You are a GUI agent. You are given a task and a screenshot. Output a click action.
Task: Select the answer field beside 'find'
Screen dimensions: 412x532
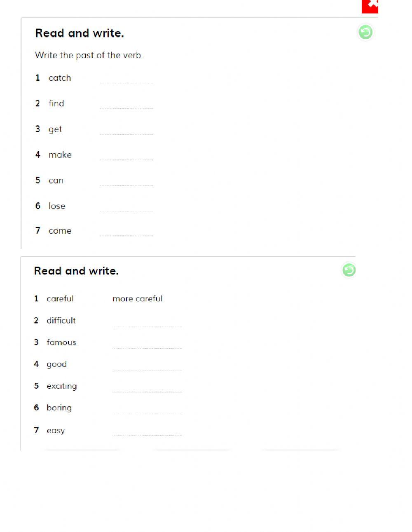126,104
